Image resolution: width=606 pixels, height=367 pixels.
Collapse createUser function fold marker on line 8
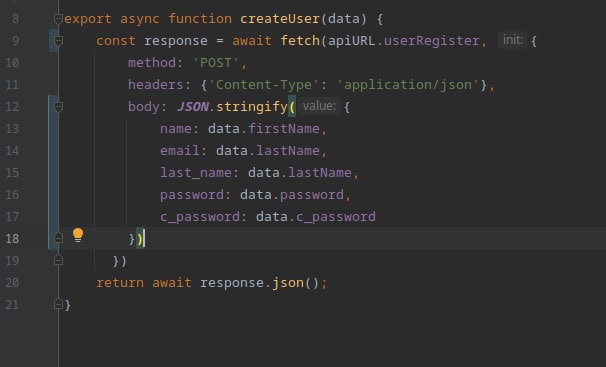pyautogui.click(x=58, y=19)
